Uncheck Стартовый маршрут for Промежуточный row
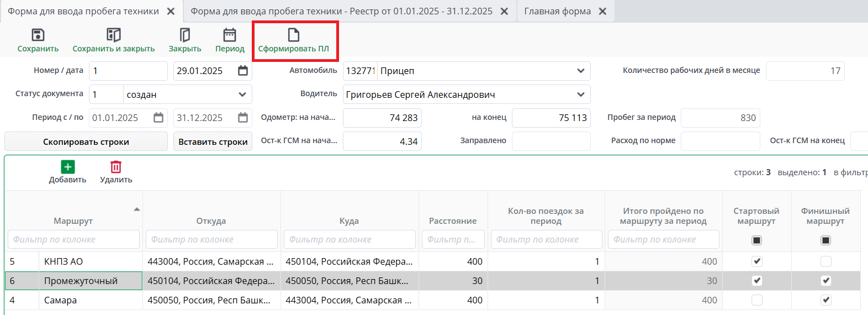The image size is (868, 315). tap(756, 281)
